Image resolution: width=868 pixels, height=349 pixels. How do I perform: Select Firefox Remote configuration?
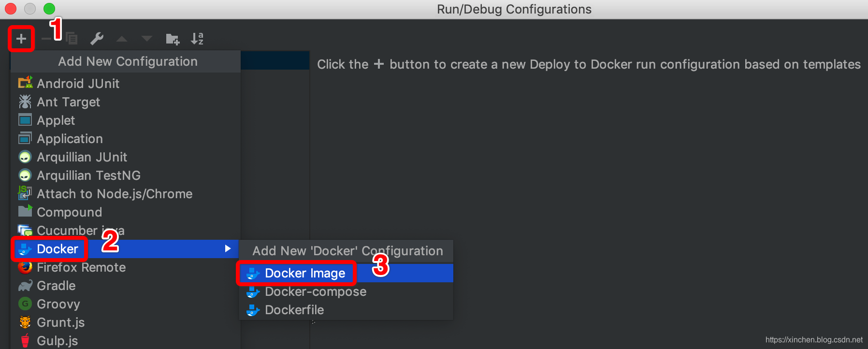point(81,267)
